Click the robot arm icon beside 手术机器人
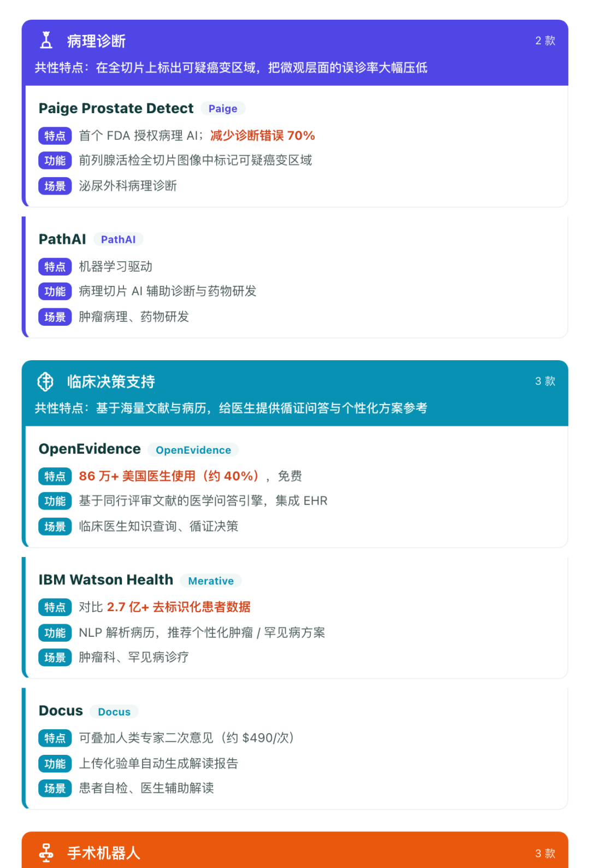The image size is (590, 868). point(46,853)
